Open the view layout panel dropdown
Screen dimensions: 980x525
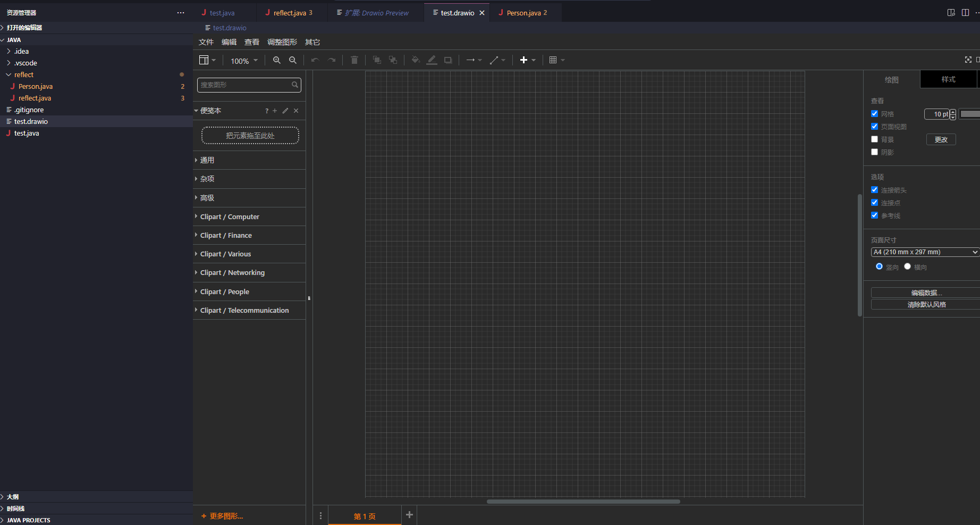[x=207, y=60]
